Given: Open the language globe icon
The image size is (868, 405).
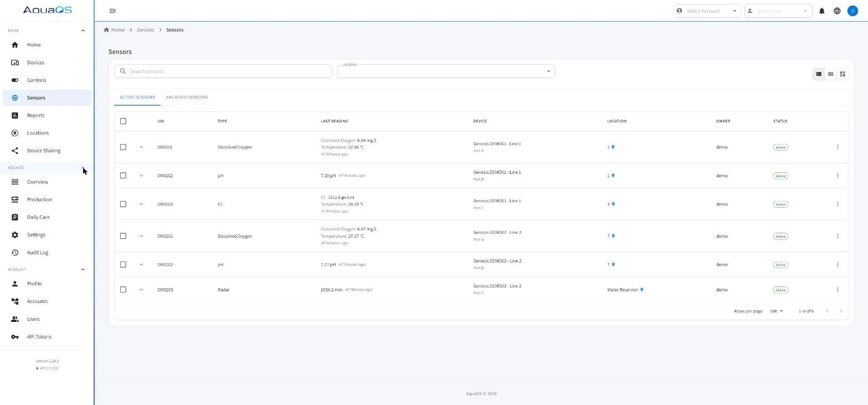Looking at the screenshot, I should point(837,11).
